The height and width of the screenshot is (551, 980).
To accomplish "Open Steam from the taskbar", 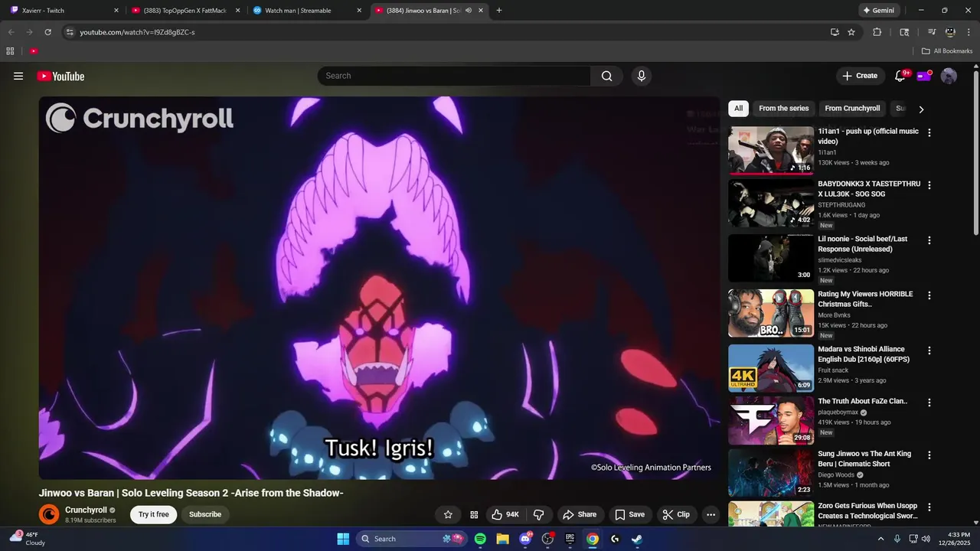I will point(636,539).
